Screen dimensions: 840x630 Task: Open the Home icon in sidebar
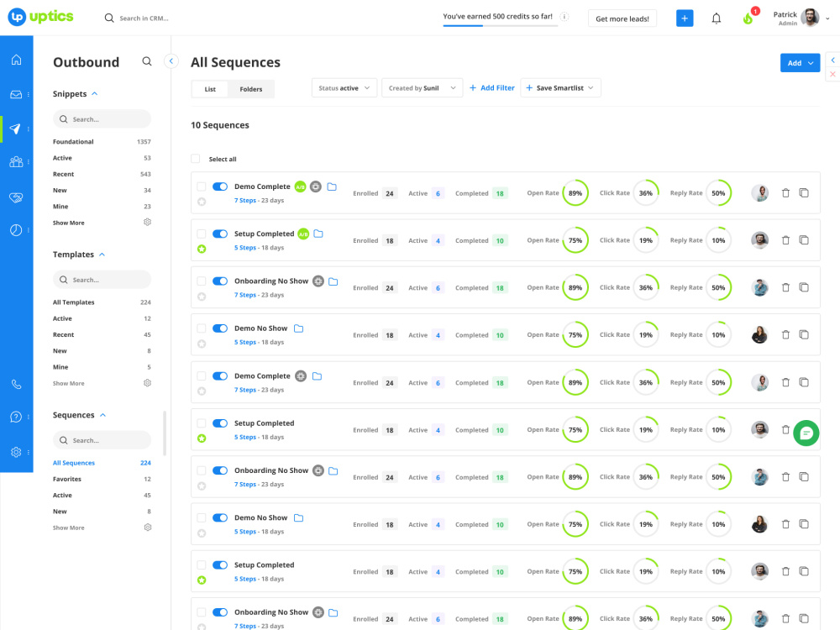[x=16, y=60]
